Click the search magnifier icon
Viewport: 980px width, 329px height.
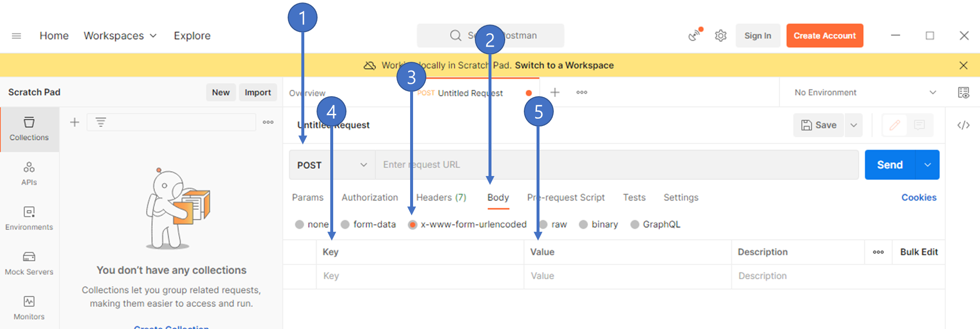click(456, 35)
